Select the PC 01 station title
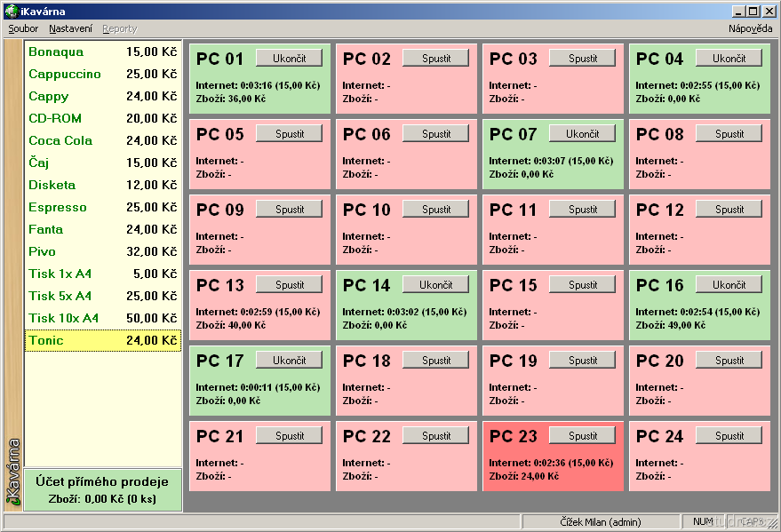Image resolution: width=781 pixels, height=532 pixels. (219, 59)
